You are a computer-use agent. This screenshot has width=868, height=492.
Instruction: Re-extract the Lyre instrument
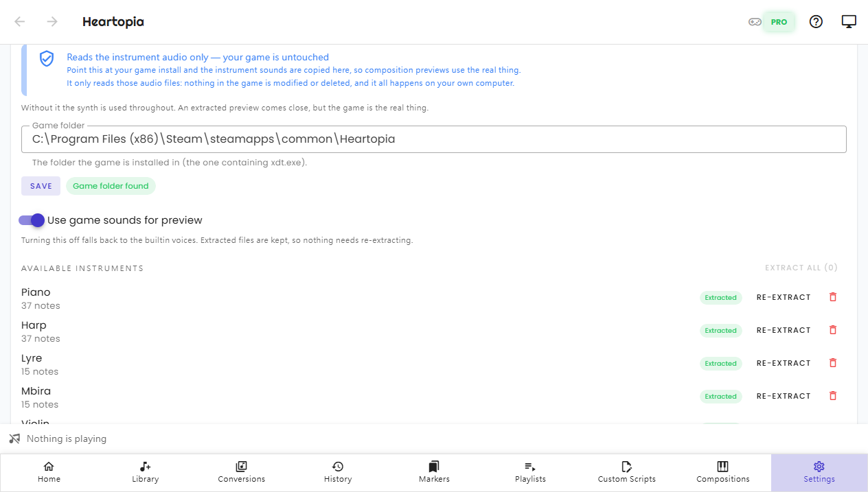[x=784, y=363]
